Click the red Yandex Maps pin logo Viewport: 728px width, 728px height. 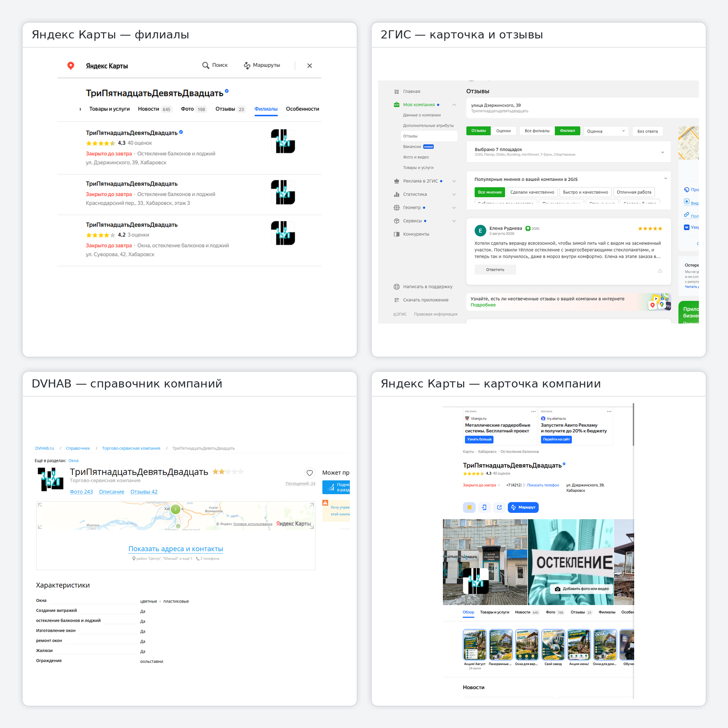pos(71,66)
